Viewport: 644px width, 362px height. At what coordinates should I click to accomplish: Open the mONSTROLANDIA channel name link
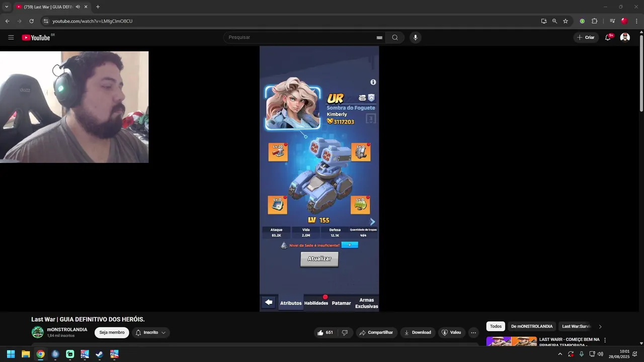pyautogui.click(x=67, y=330)
